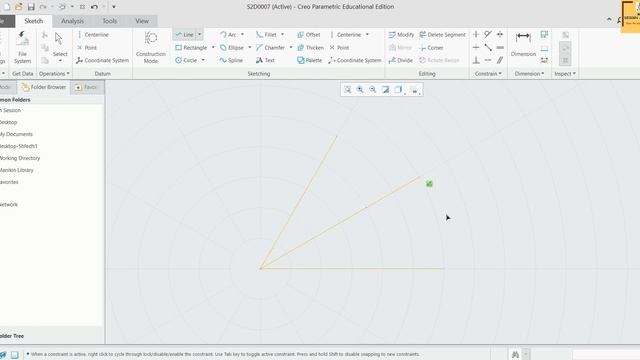Image resolution: width=640 pixels, height=360 pixels.
Task: Expand the Operations group menu
Action: (54, 73)
